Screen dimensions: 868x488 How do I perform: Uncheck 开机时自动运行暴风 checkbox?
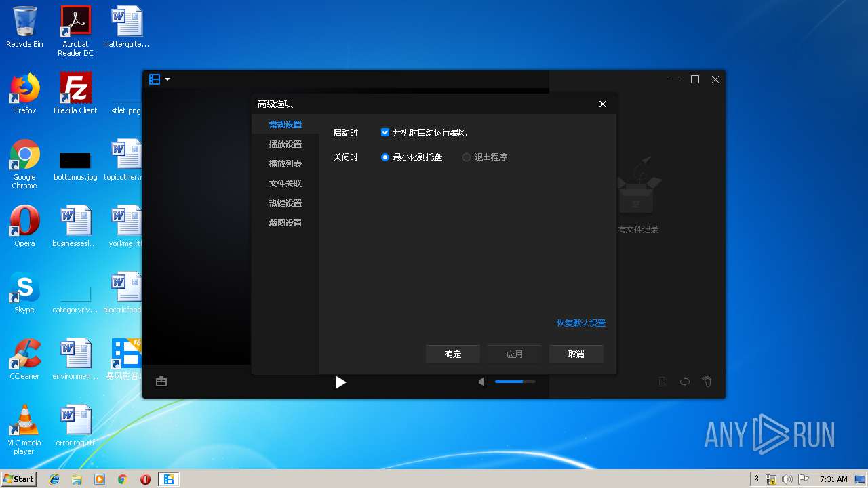pos(385,133)
